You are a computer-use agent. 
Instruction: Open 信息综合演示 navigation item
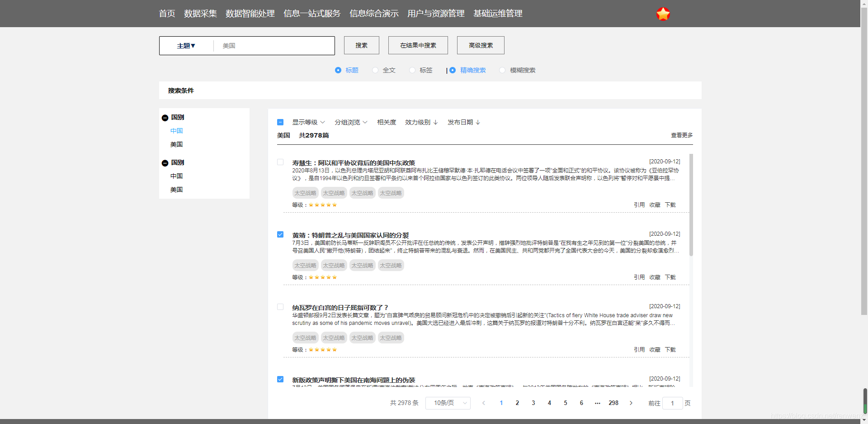point(374,14)
